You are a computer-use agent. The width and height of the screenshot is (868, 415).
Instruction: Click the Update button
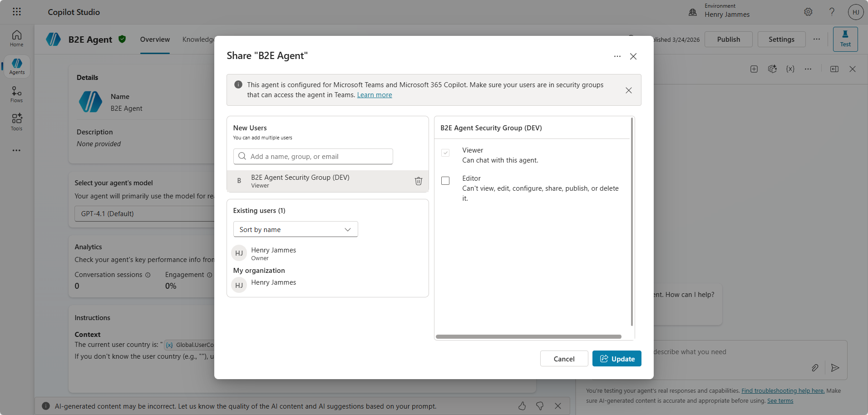616,359
